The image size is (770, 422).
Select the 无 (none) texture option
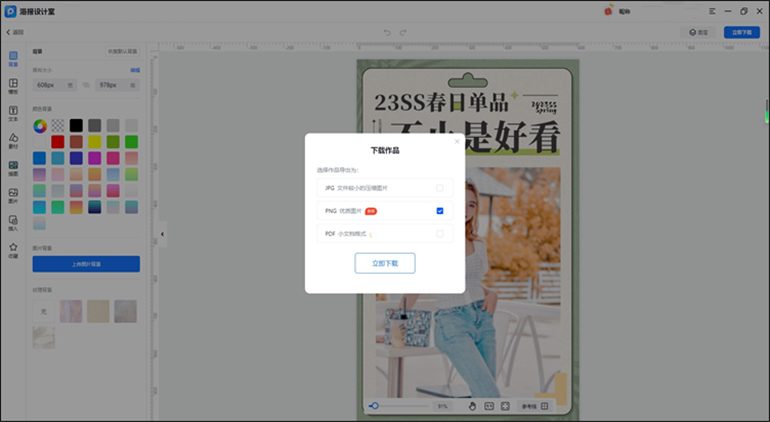pyautogui.click(x=44, y=311)
